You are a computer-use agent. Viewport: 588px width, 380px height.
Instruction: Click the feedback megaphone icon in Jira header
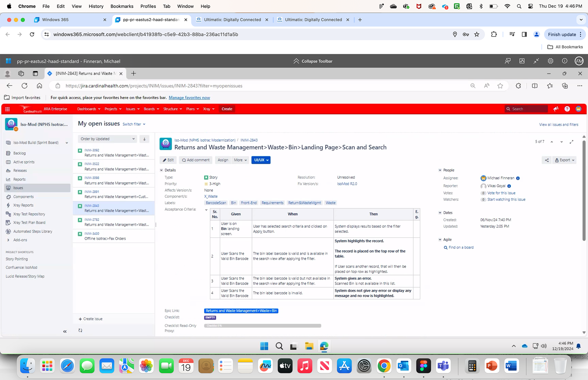556,109
